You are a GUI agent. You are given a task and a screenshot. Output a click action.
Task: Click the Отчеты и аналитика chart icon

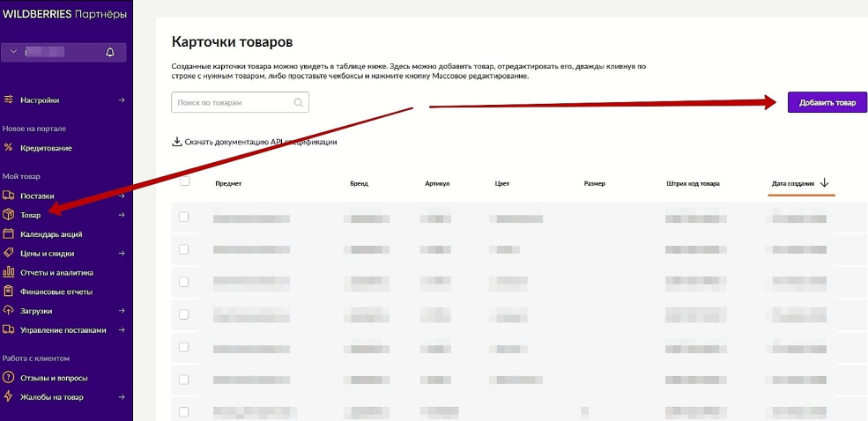click(x=9, y=273)
